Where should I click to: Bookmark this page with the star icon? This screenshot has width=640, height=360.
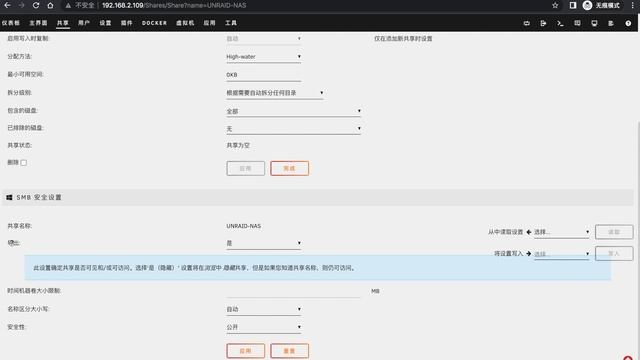(555, 5)
